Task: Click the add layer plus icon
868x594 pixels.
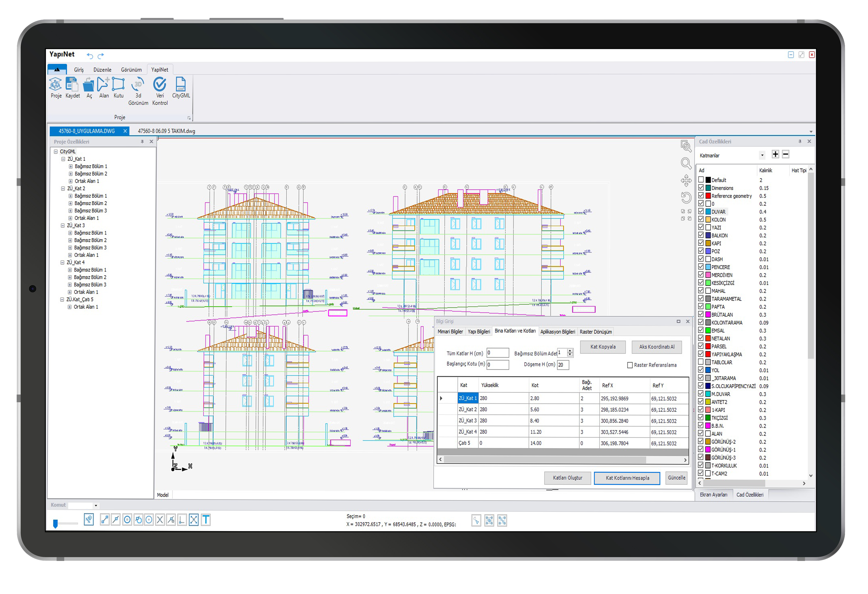Action: (x=775, y=155)
